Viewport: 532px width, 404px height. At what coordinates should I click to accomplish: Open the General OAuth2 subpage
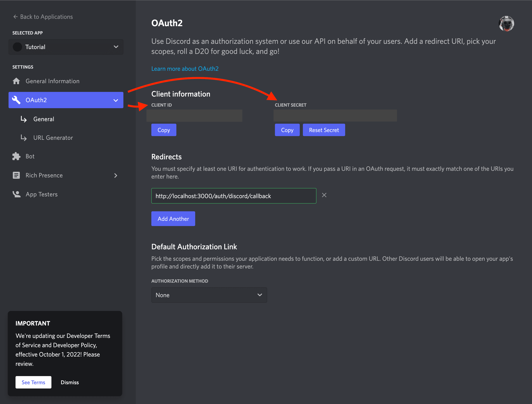click(x=44, y=119)
